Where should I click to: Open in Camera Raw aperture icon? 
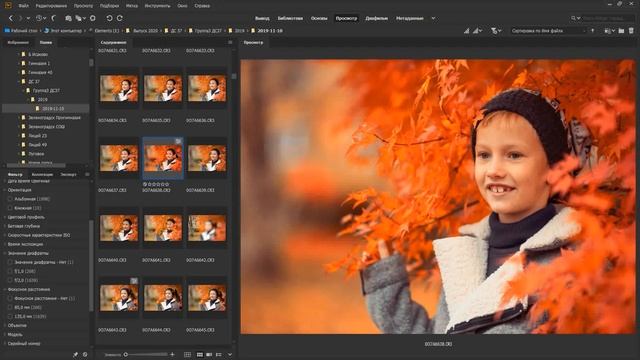click(x=93, y=18)
